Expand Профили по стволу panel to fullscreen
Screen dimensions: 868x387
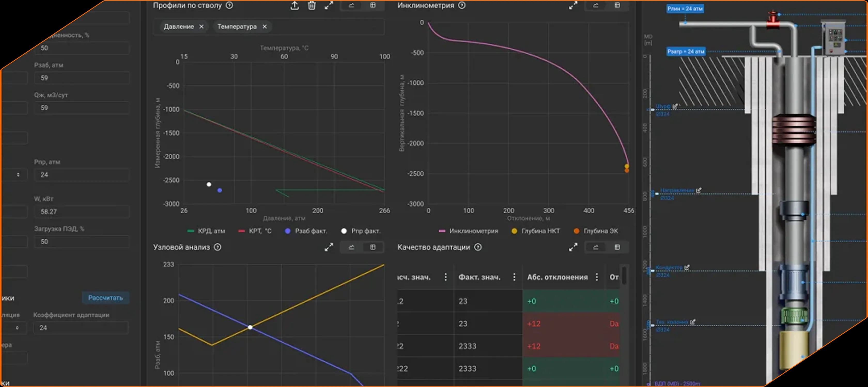(x=329, y=5)
